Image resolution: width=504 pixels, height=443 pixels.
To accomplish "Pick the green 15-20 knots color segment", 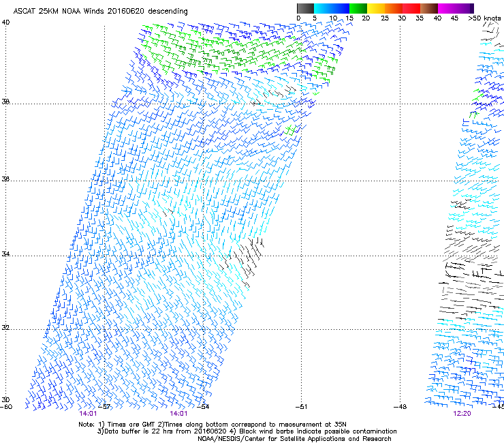I will tap(358, 8).
